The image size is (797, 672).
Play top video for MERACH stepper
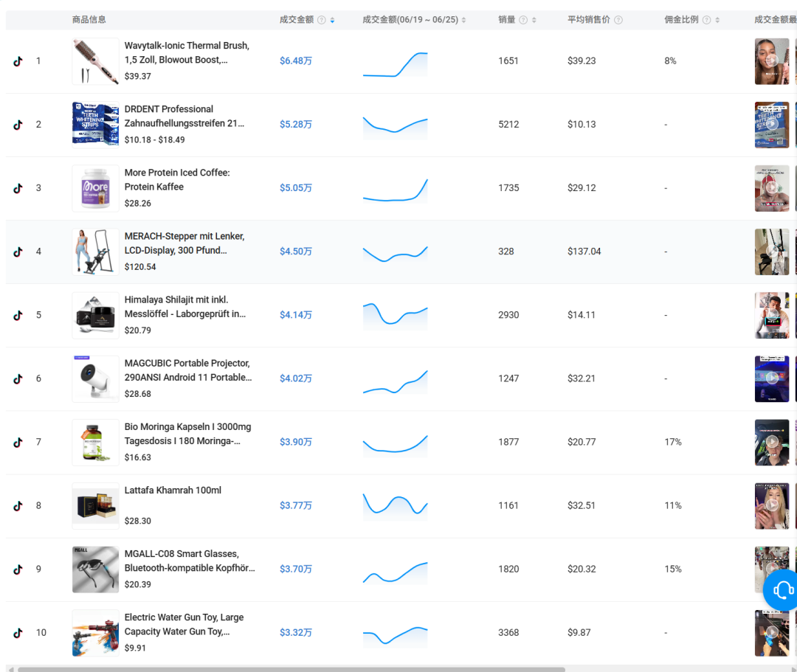coord(772,252)
